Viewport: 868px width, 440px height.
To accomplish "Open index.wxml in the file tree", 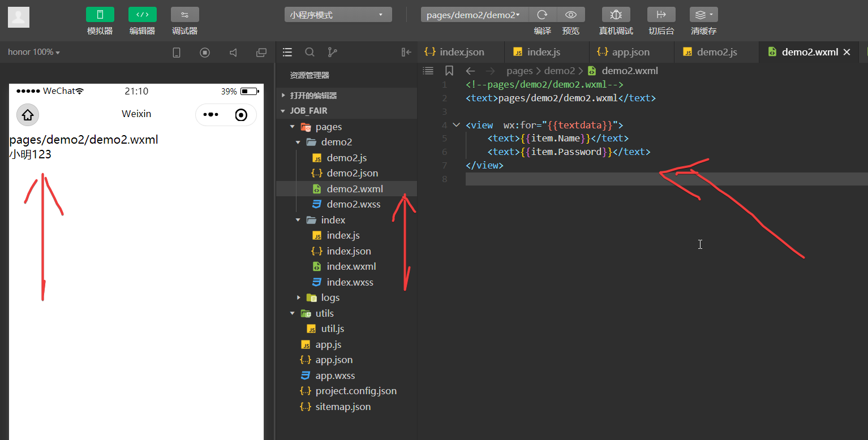I will [346, 266].
